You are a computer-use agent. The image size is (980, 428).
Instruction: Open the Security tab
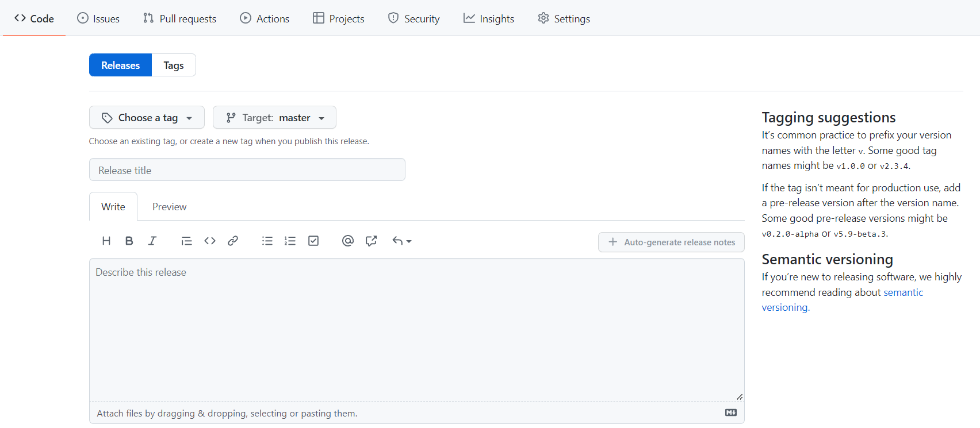(414, 18)
